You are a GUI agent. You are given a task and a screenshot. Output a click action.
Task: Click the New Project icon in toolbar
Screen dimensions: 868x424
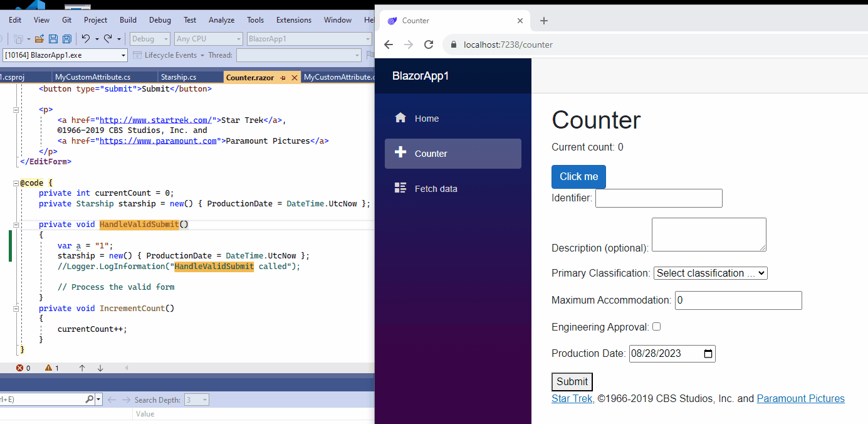(18, 39)
